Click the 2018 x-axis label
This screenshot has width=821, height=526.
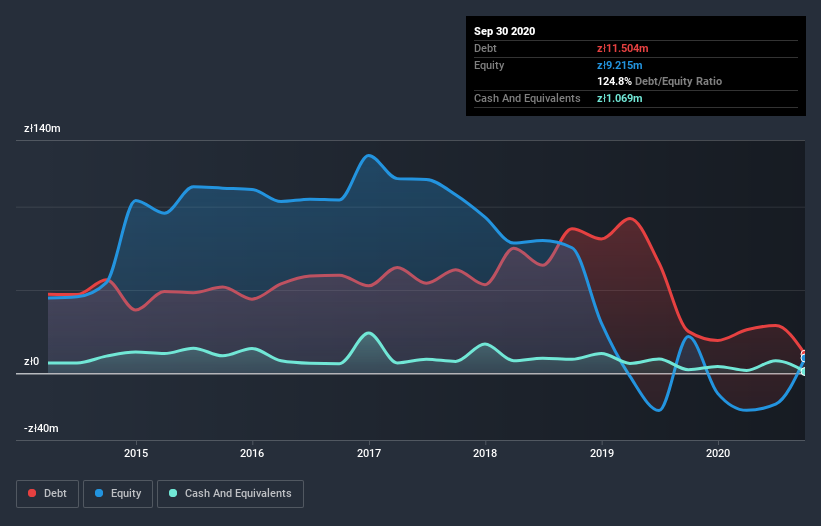pyautogui.click(x=485, y=453)
